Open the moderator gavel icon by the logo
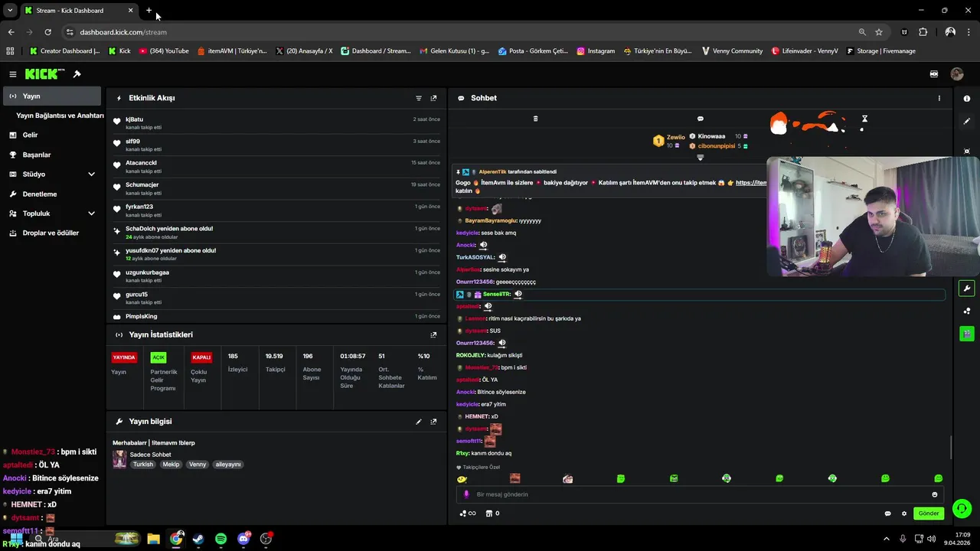This screenshot has width=980, height=551. [x=77, y=74]
